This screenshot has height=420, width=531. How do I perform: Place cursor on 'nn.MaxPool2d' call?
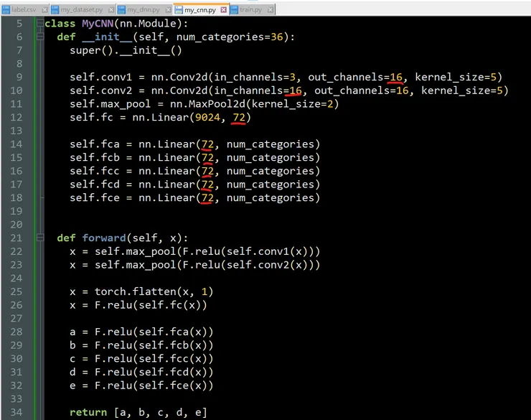pyautogui.click(x=207, y=103)
